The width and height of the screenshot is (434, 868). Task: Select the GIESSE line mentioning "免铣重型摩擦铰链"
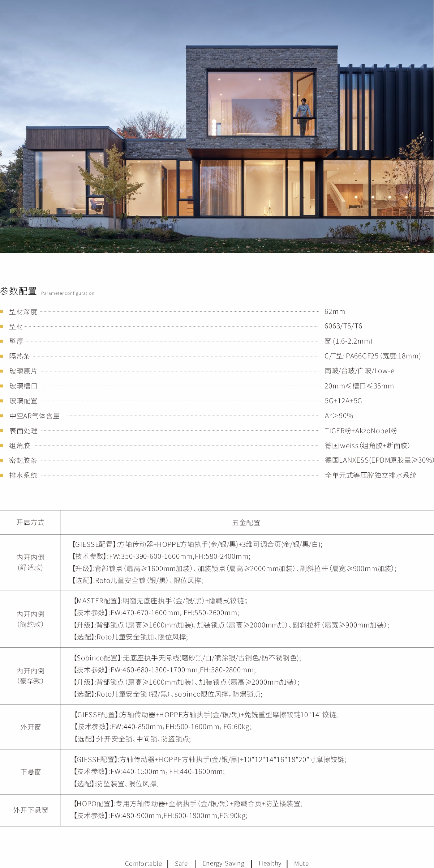206,715
